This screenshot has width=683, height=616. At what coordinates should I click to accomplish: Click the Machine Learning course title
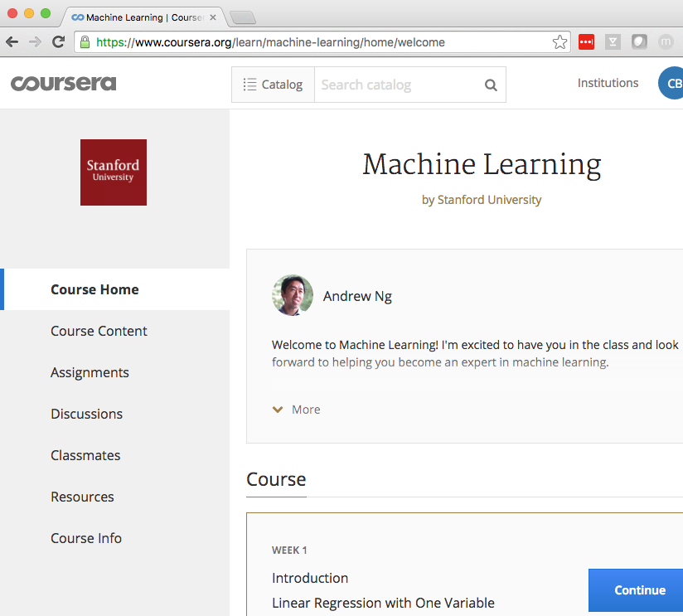(482, 165)
